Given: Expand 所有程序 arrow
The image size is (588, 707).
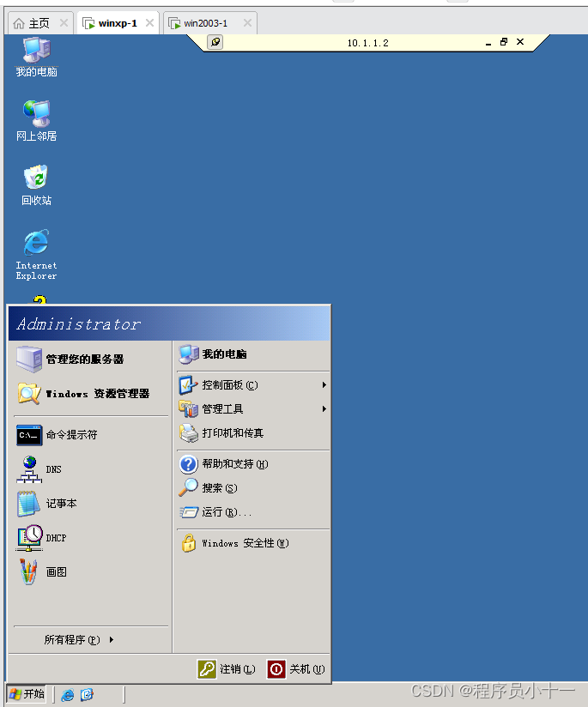Looking at the screenshot, I should (112, 639).
